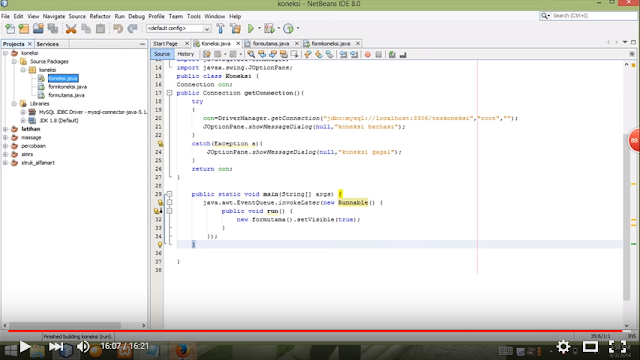Viewport: 640px width, 360px height.
Task: Open the Navigate menu
Action: 54,16
